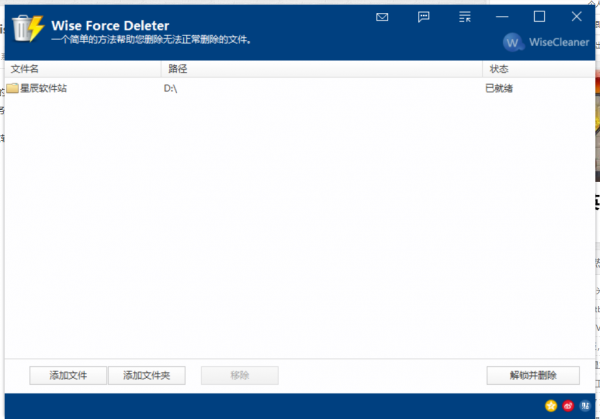Viewport: 600px width, 419px height.
Task: Click the 添加文件夹 button
Action: (147, 375)
